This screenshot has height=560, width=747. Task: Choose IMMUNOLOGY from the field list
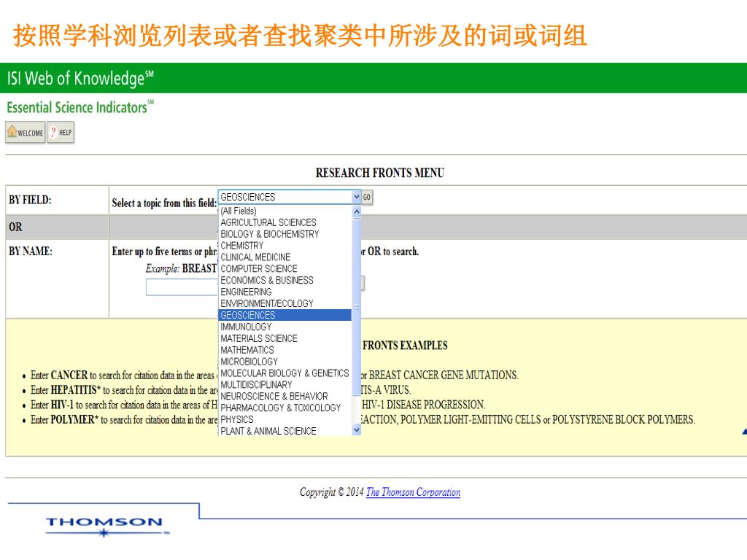[285, 327]
